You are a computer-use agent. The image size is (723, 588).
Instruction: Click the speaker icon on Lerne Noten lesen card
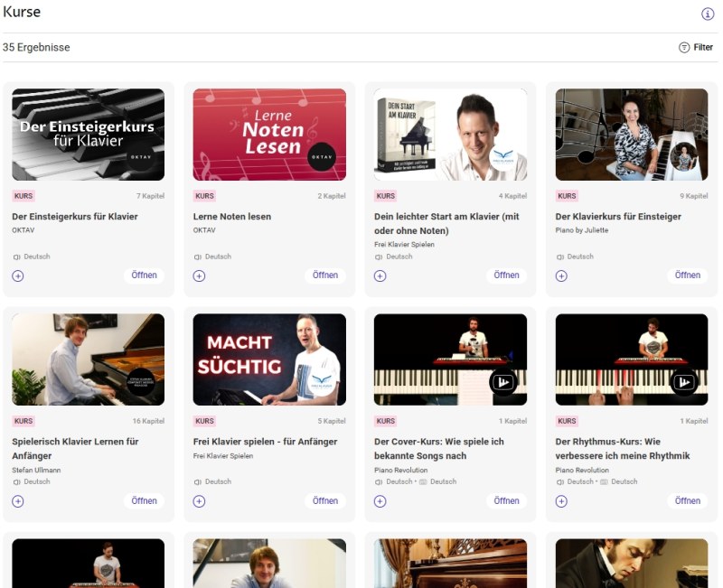(199, 257)
